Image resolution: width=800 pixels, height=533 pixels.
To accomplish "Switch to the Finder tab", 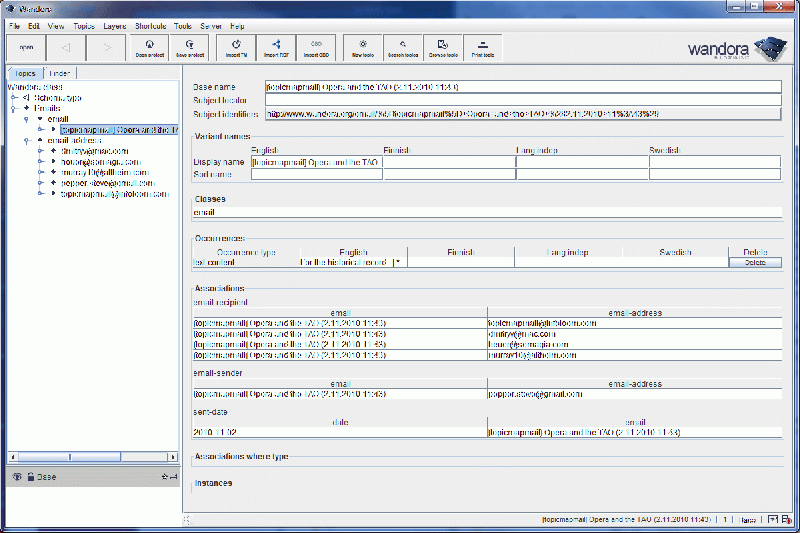I will 60,73.
